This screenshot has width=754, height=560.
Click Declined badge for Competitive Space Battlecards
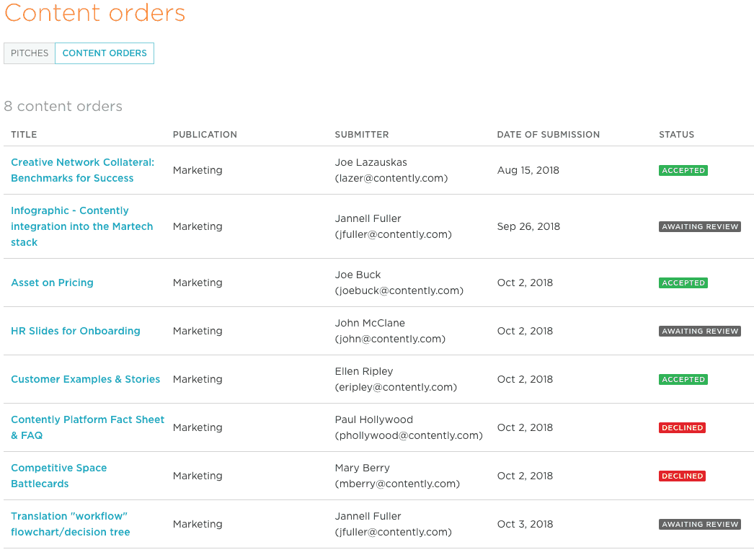click(682, 476)
